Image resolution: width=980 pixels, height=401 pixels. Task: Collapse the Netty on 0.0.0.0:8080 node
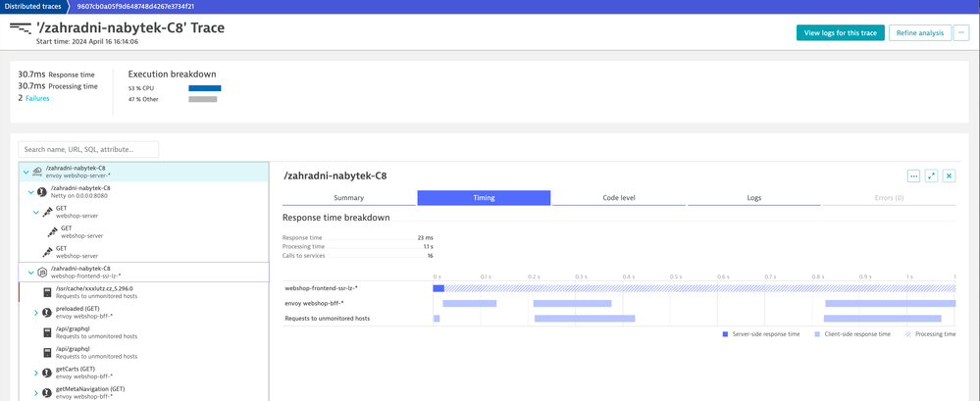point(31,192)
